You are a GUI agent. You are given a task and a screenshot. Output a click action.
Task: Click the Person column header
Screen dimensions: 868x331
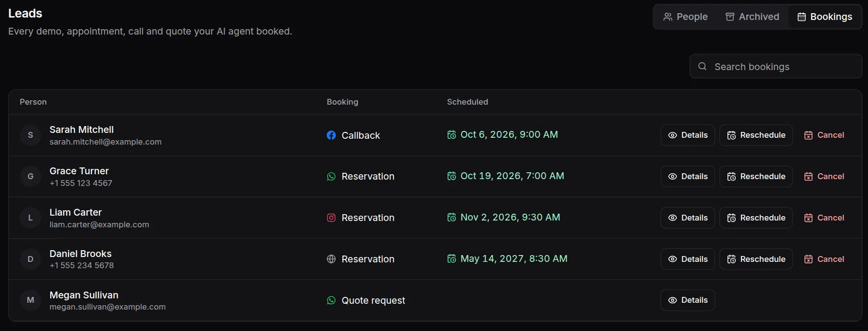(x=33, y=102)
